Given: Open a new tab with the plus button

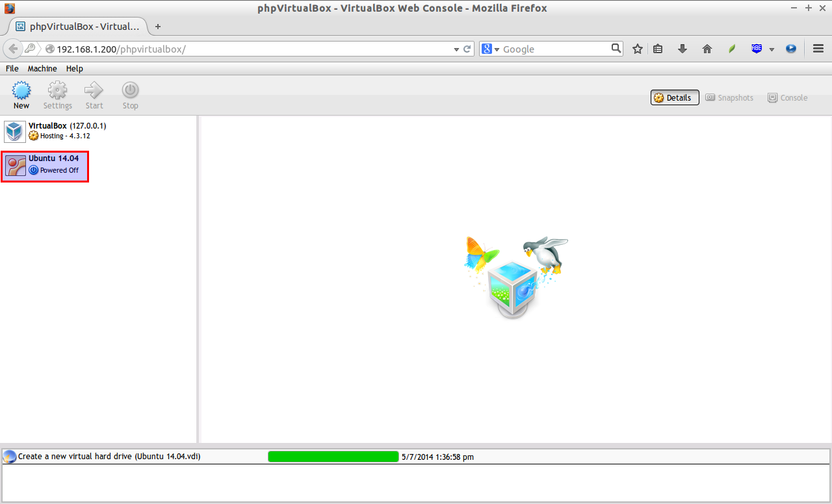Looking at the screenshot, I should point(158,27).
